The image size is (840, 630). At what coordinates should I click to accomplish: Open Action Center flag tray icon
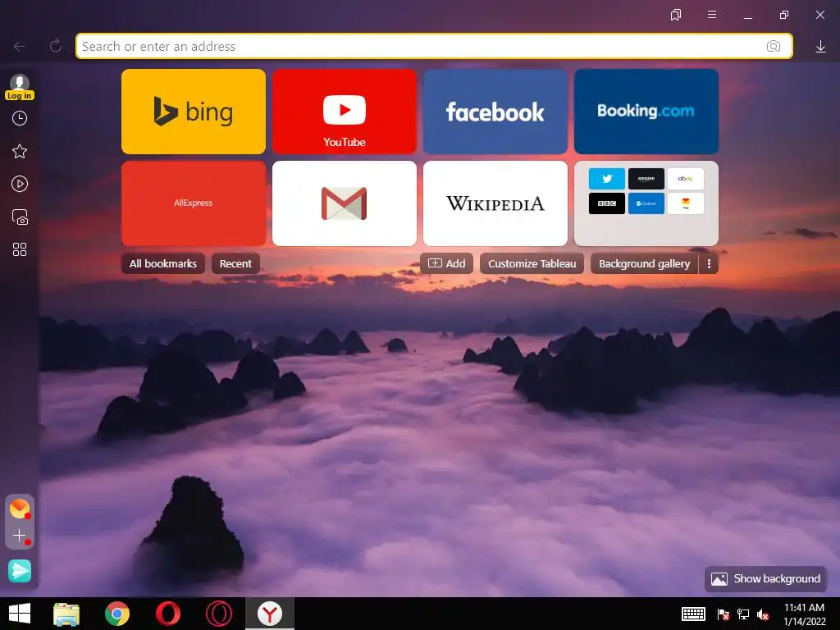(x=723, y=614)
